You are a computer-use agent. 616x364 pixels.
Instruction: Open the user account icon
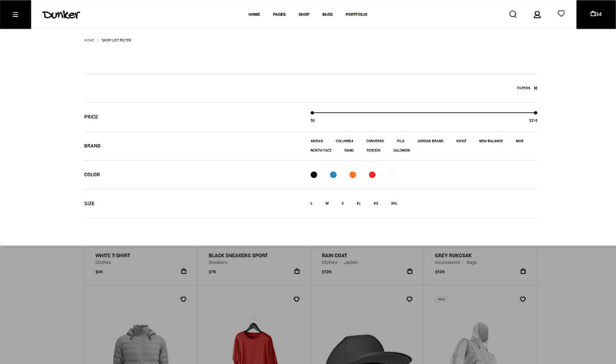pos(537,14)
